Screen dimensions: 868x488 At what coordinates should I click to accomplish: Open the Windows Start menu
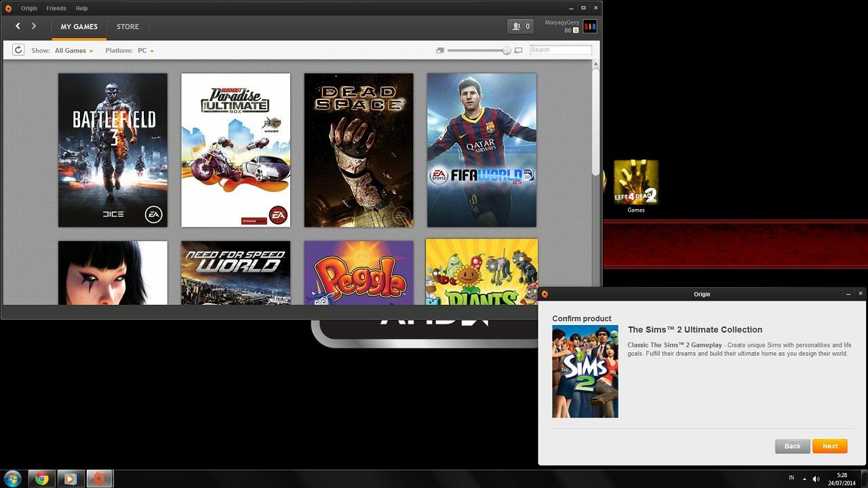pyautogui.click(x=14, y=478)
